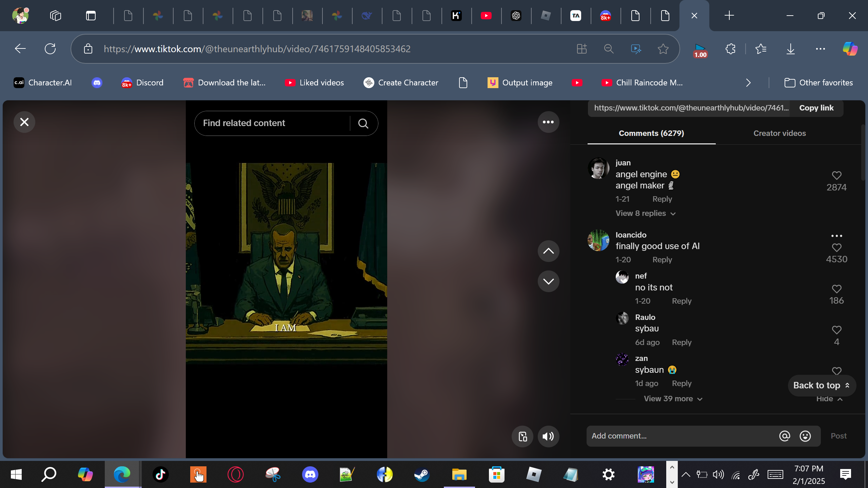Go to next video with down arrow
The width and height of the screenshot is (868, 488).
coord(548,281)
